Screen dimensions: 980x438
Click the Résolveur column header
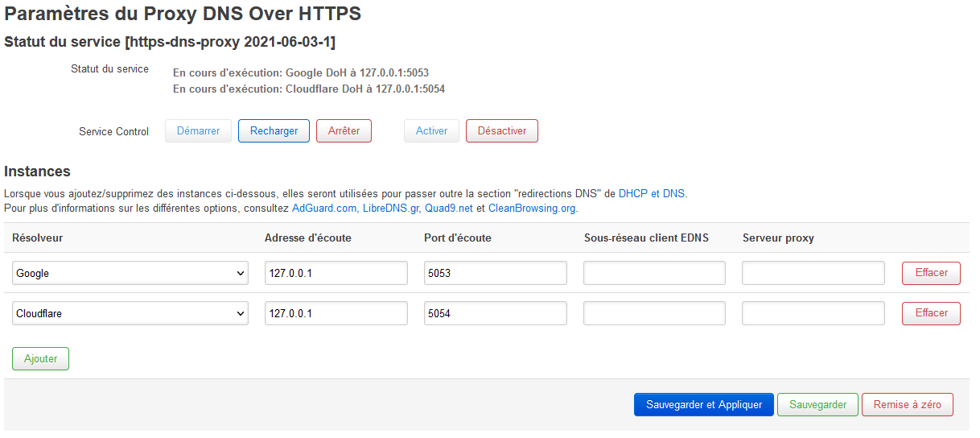click(37, 238)
